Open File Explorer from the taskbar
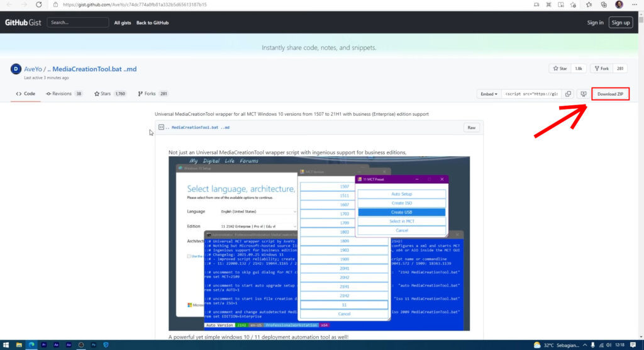Viewport: 644px width, 350px height. click(19, 345)
